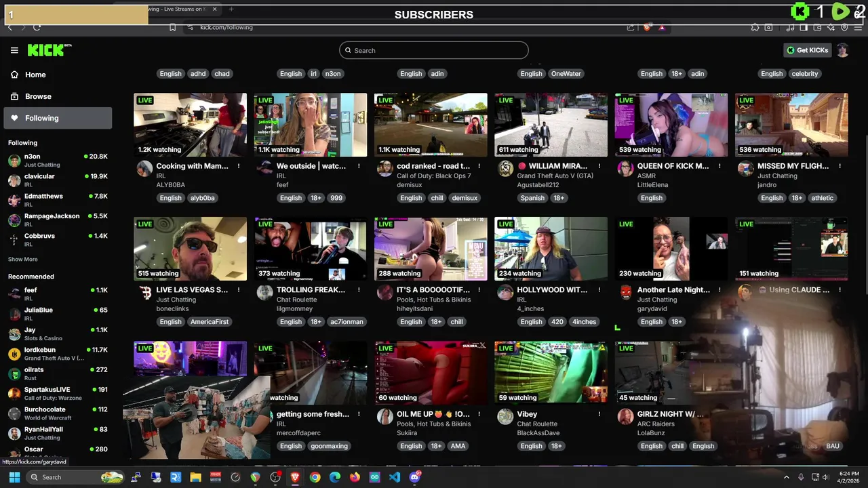Open Cooking with Mam stream thumbnail
The height and width of the screenshot is (488, 868).
click(190, 125)
